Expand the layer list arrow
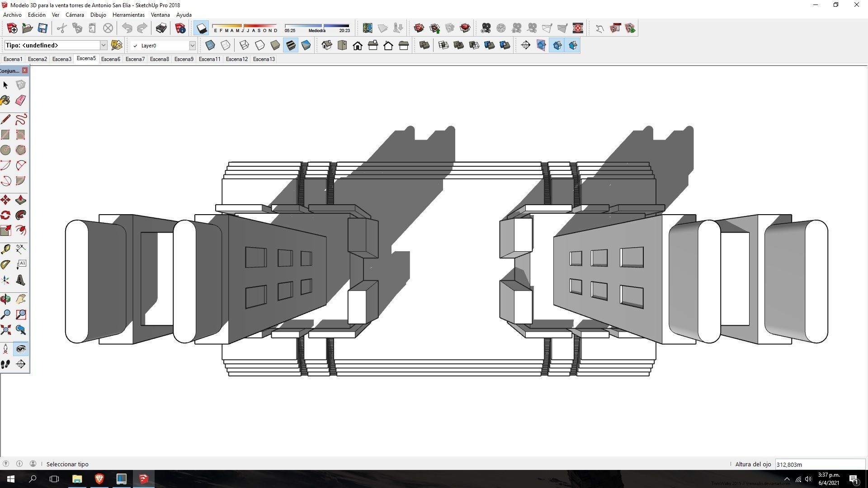 [x=192, y=46]
